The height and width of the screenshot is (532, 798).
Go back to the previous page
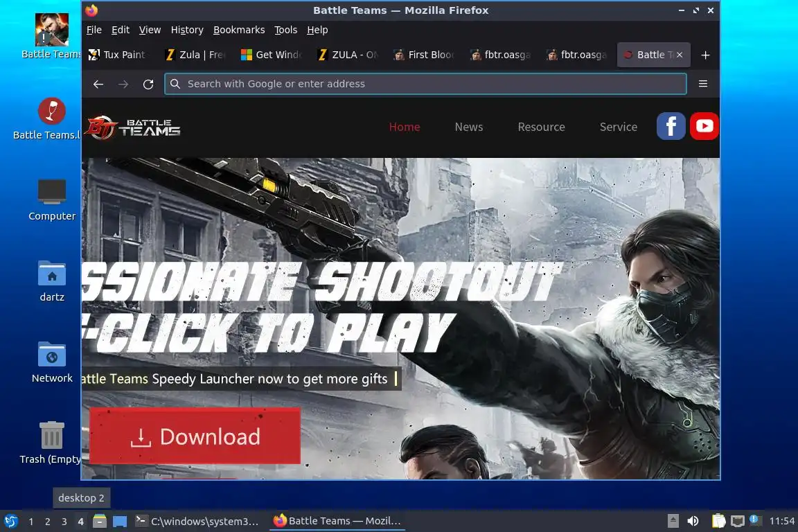click(x=98, y=84)
